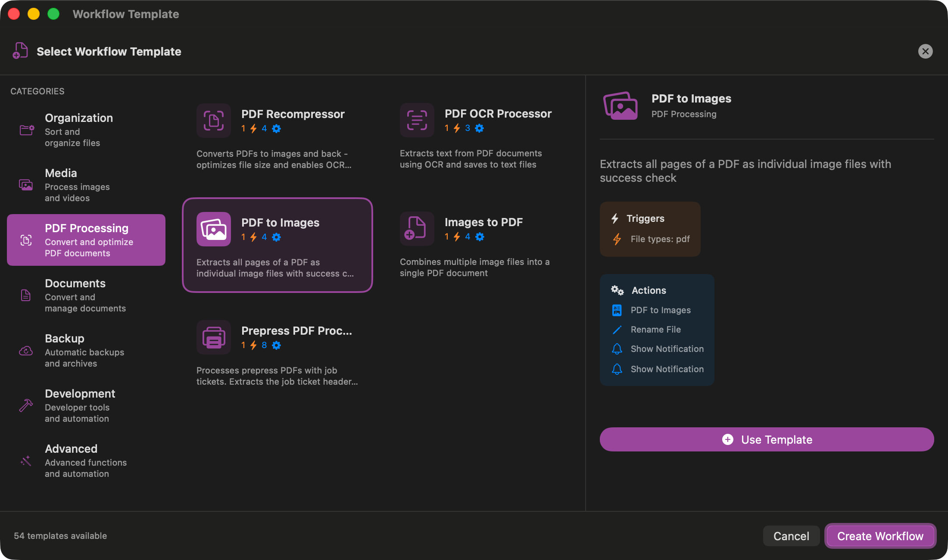The image size is (948, 560).
Task: Select the PDF Recompressor template title
Action: click(x=293, y=114)
